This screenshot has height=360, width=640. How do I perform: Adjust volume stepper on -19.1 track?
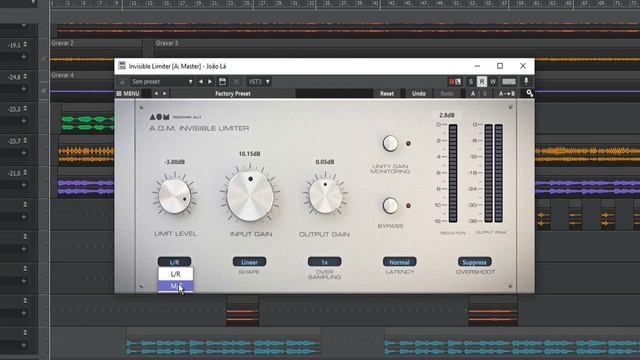tap(25, 44)
